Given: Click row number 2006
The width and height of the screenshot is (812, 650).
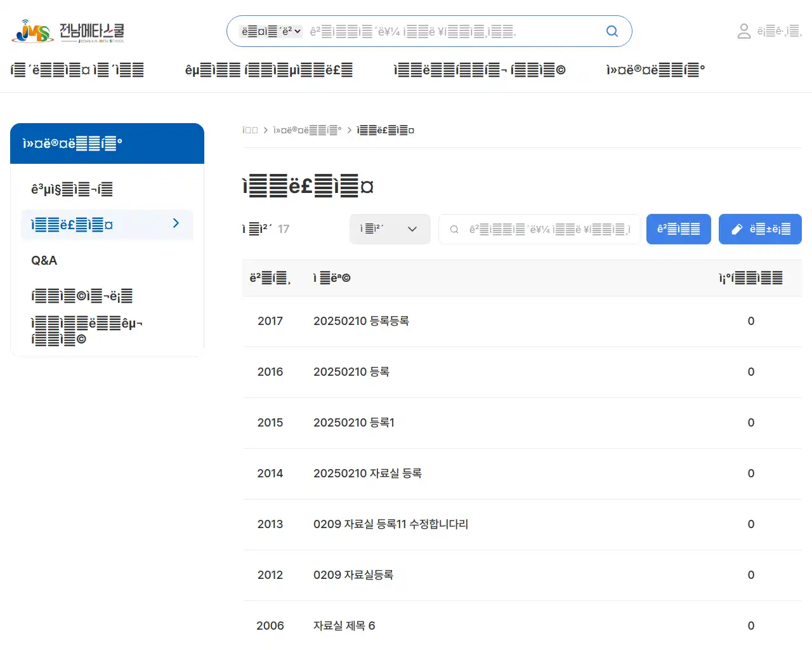Looking at the screenshot, I should pos(270,626).
